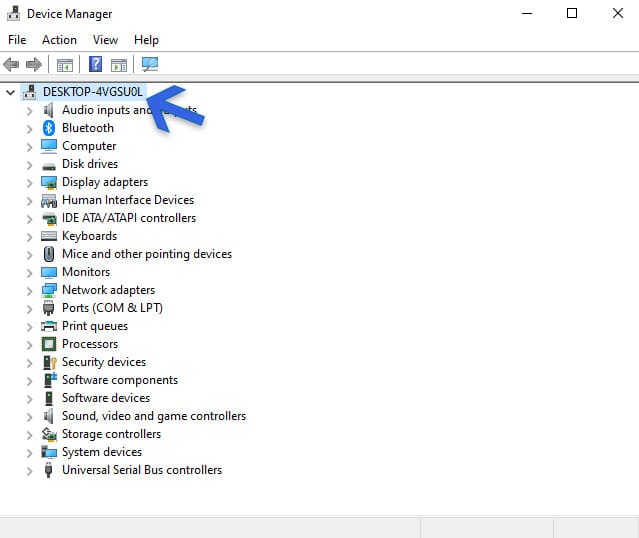
Task: Select Sound, video and game controllers label
Action: (x=154, y=416)
